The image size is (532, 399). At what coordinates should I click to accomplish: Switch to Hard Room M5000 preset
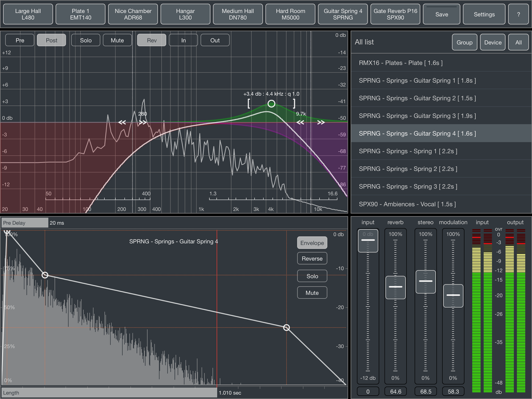point(290,14)
